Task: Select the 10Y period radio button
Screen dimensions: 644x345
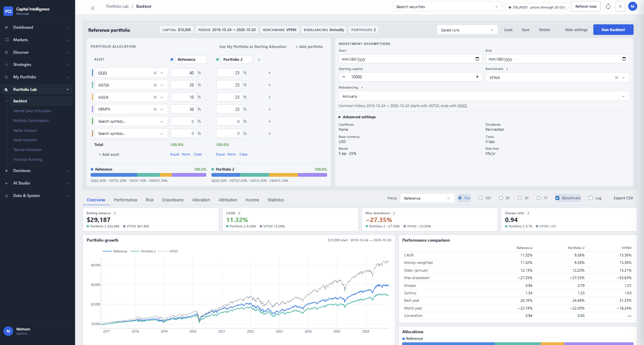Action: (480, 198)
